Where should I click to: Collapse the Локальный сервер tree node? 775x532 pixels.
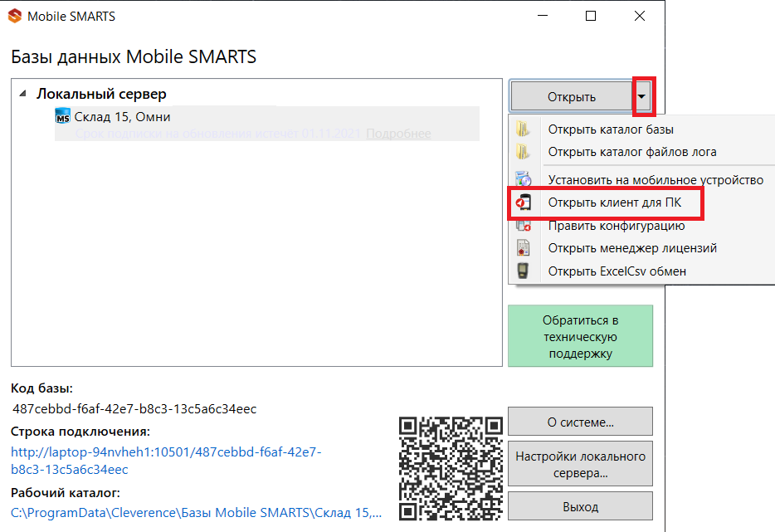pyautogui.click(x=22, y=94)
